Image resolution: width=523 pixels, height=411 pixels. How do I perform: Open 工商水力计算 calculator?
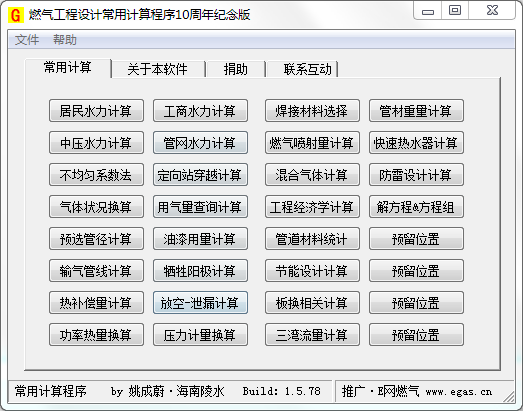200,111
